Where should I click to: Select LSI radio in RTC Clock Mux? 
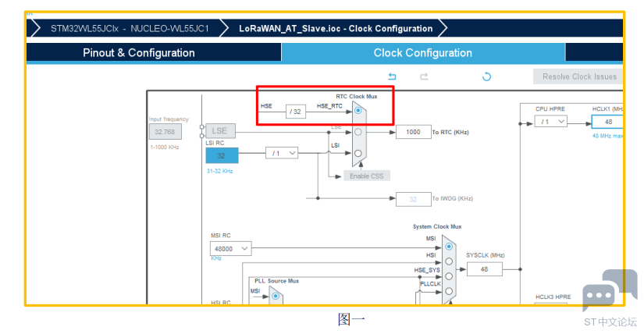[358, 153]
